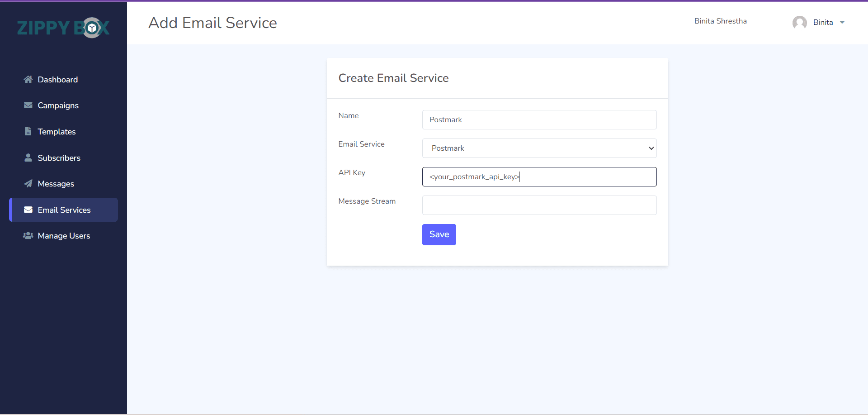This screenshot has width=868, height=415.
Task: Click the Create Email Service heading
Action: tap(393, 78)
